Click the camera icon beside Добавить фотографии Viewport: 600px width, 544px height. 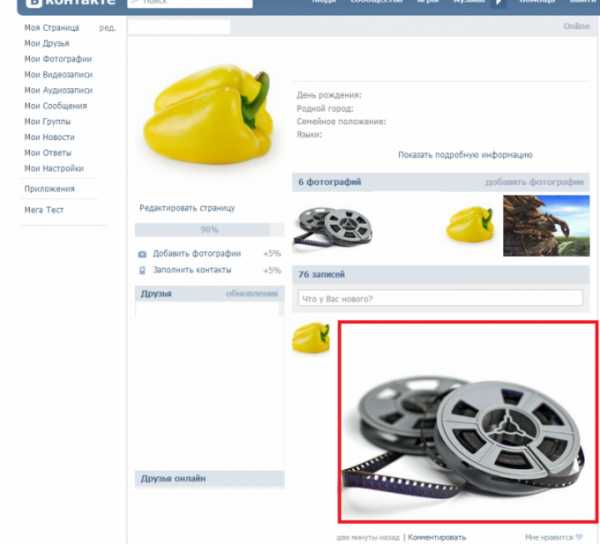[142, 254]
